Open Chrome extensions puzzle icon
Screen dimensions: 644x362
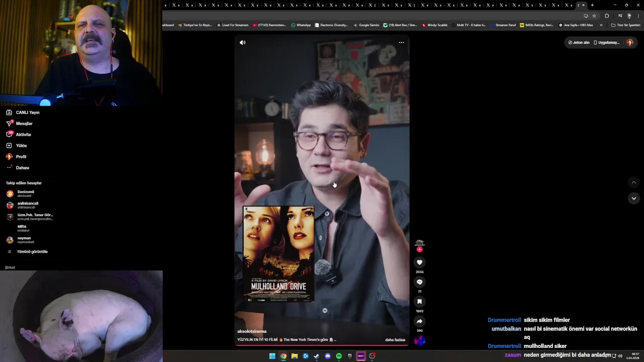(607, 16)
